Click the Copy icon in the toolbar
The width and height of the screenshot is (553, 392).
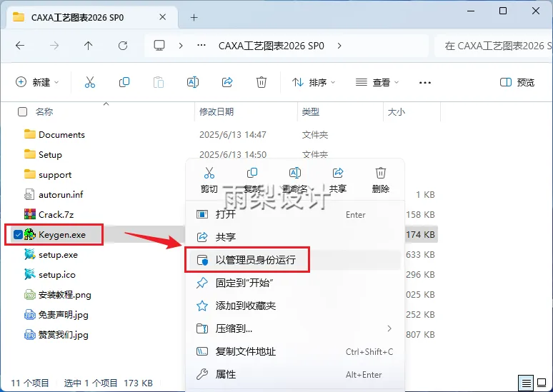click(124, 83)
